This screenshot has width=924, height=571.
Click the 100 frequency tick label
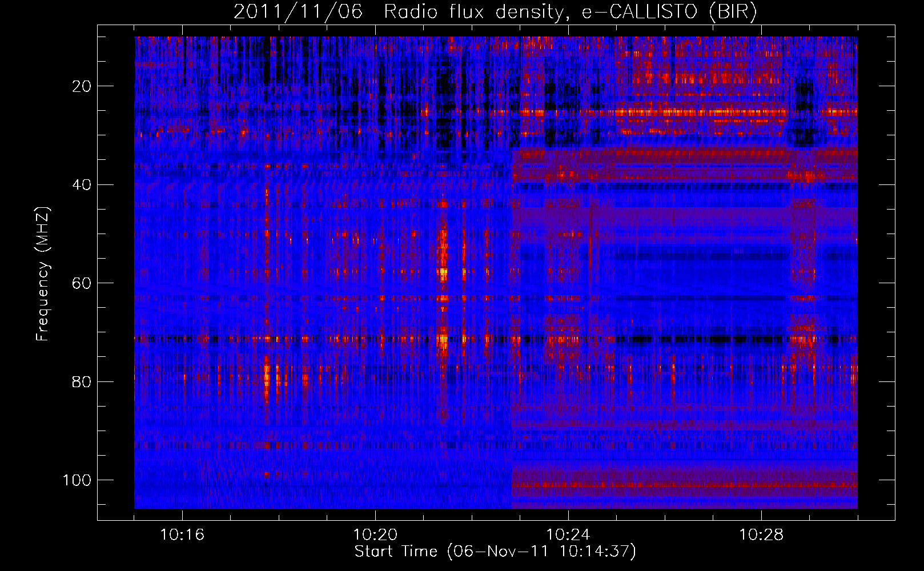pyautogui.click(x=77, y=480)
